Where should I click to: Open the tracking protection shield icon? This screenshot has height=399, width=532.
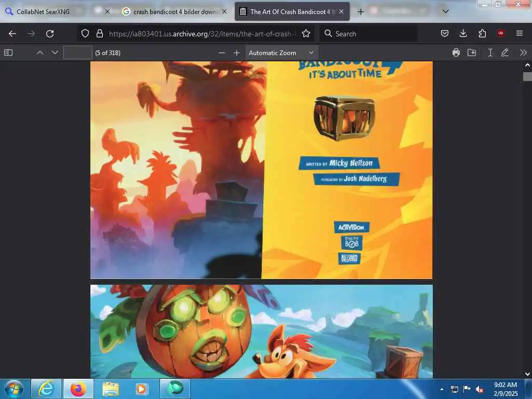pyautogui.click(x=85, y=33)
